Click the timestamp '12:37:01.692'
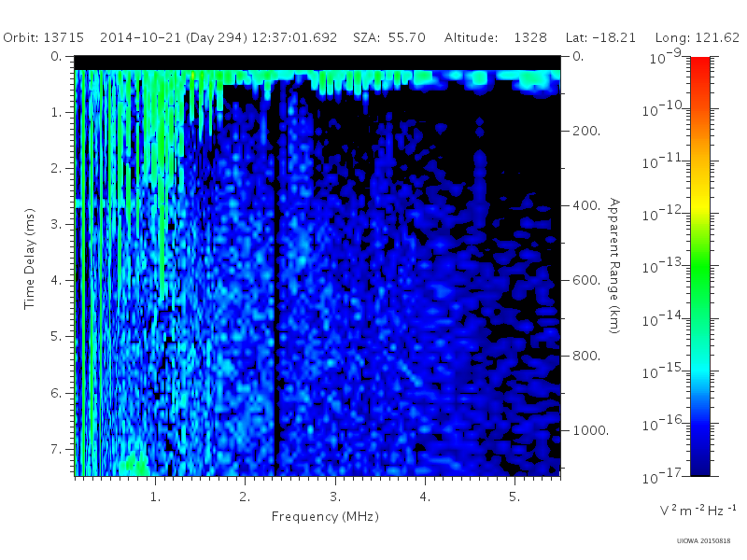Image resolution: width=747 pixels, height=560 pixels. (294, 37)
